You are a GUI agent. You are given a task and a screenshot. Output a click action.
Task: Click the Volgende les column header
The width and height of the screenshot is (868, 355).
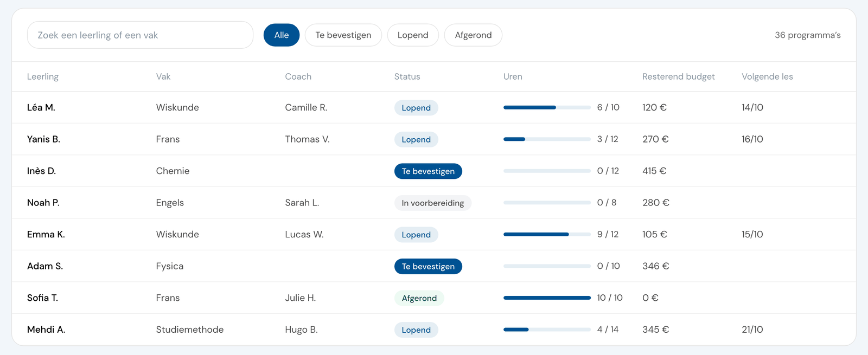pos(767,76)
